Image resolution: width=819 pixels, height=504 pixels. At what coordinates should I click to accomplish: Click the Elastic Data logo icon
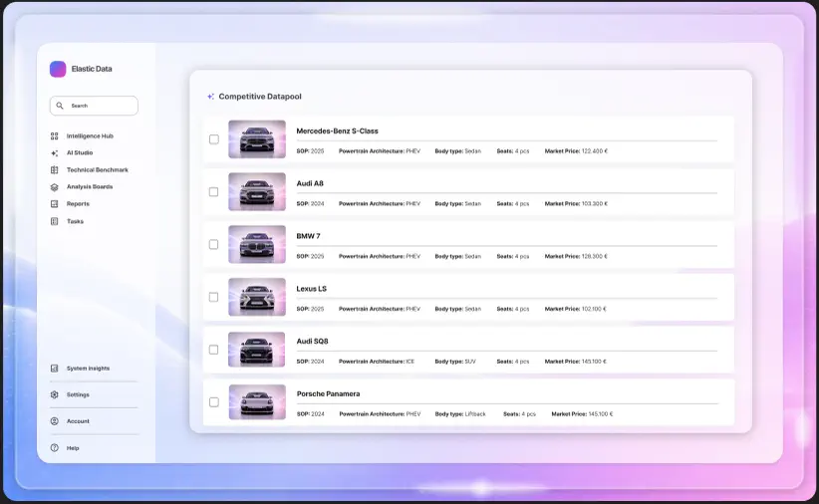click(58, 69)
